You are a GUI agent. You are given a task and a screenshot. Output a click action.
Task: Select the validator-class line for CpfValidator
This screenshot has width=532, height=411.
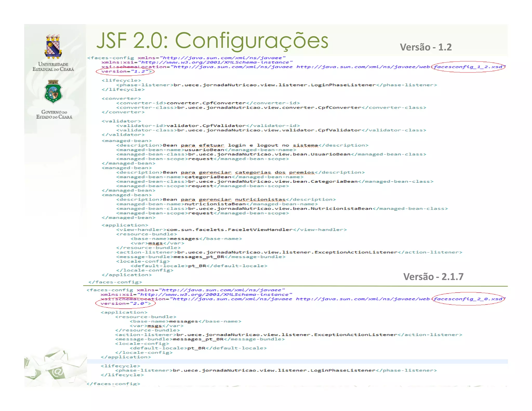(x=271, y=130)
